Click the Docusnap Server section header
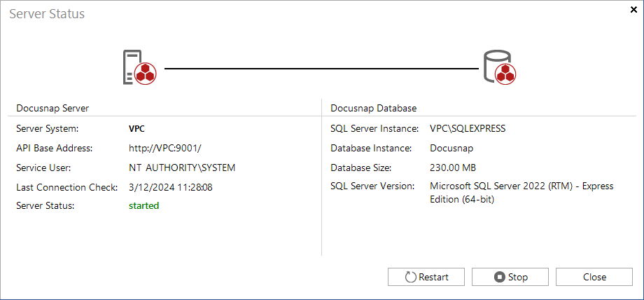This screenshot has width=644, height=300. click(52, 108)
